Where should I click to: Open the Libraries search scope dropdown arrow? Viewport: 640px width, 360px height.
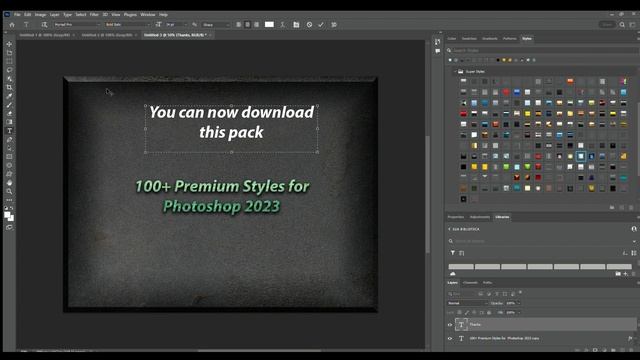click(634, 241)
